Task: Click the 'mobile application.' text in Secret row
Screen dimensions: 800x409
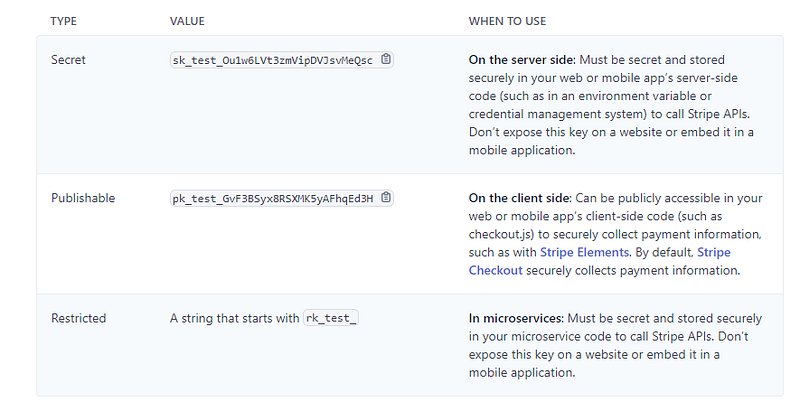Action: 522,150
